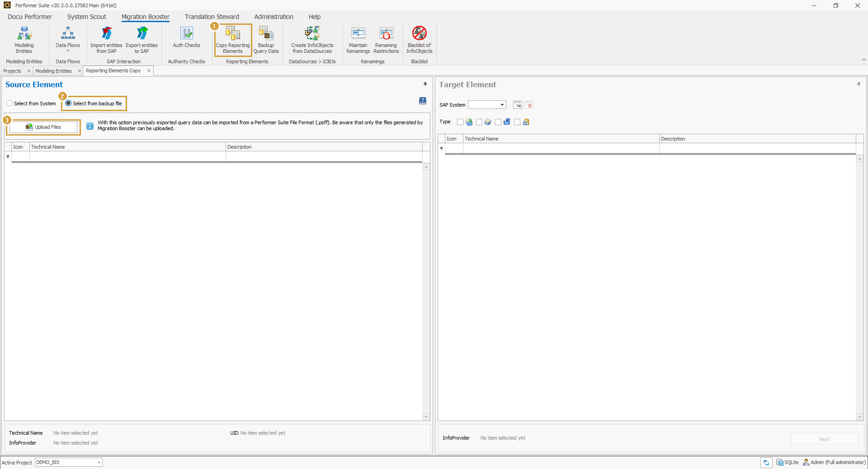
Task: Select the Auth Checks tool
Action: (x=186, y=41)
